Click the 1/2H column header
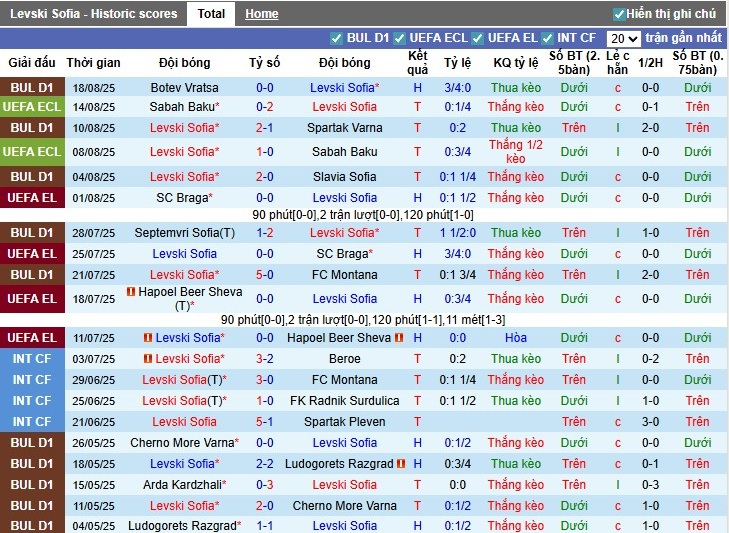The height and width of the screenshot is (533, 729). pos(650,62)
